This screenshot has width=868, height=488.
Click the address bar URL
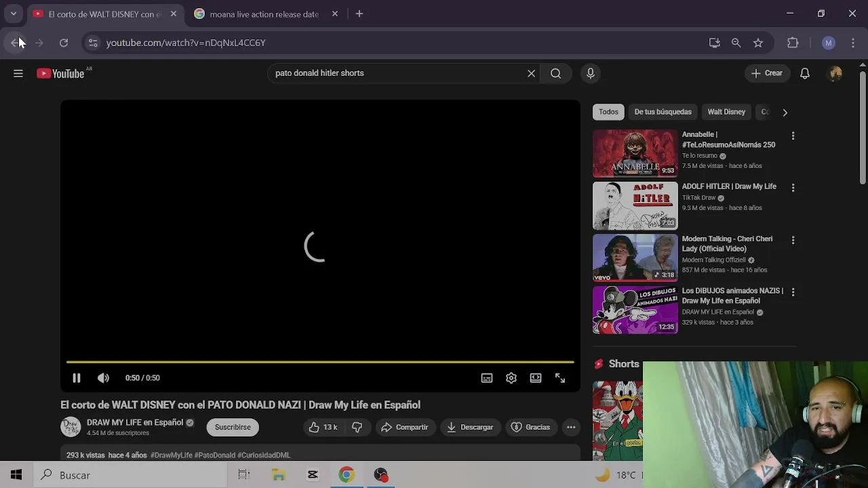point(186,43)
